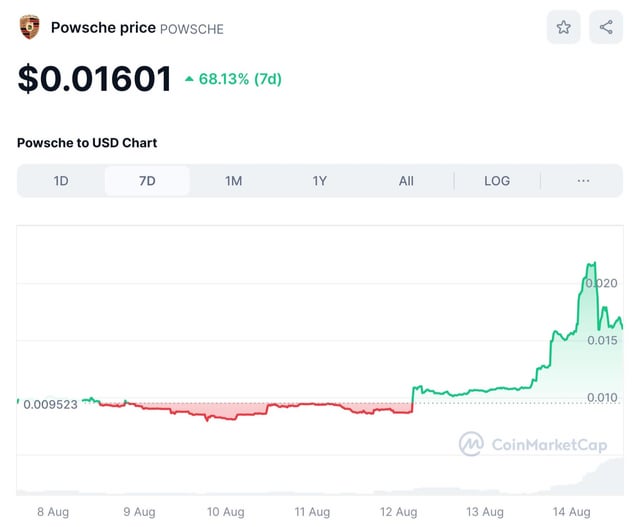Click the green price change arrow

pos(189,79)
